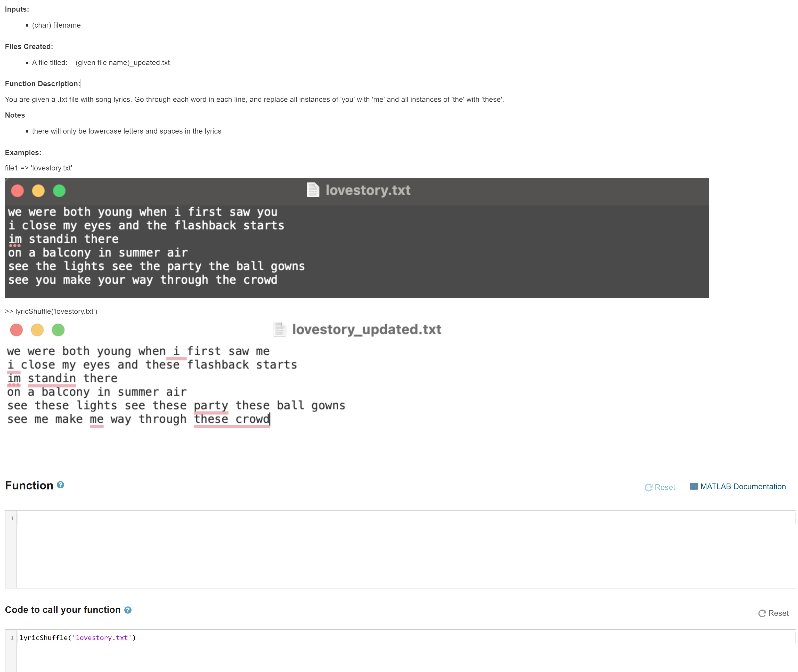Click the green circle in lovestory_updated.txt image
798x672 pixels.
pyautogui.click(x=58, y=330)
